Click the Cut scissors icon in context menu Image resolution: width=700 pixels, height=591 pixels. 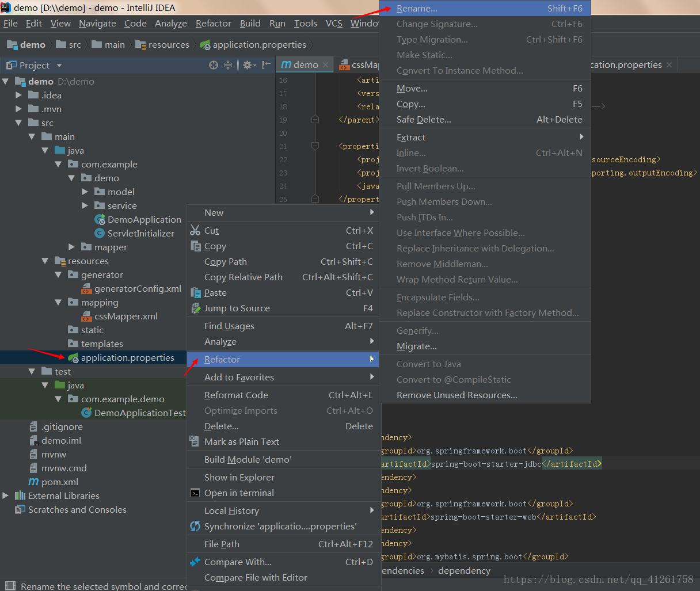tap(195, 230)
